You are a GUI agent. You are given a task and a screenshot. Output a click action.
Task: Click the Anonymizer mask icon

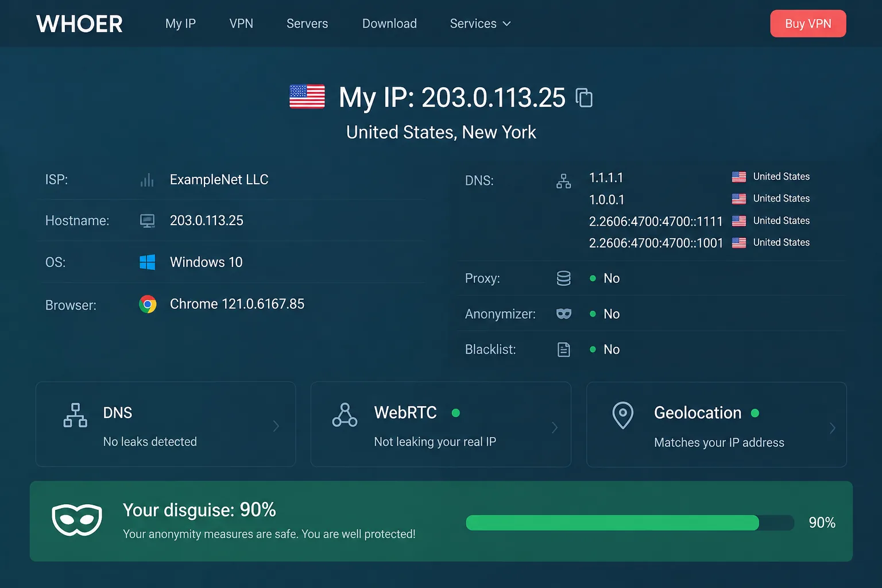pos(564,314)
